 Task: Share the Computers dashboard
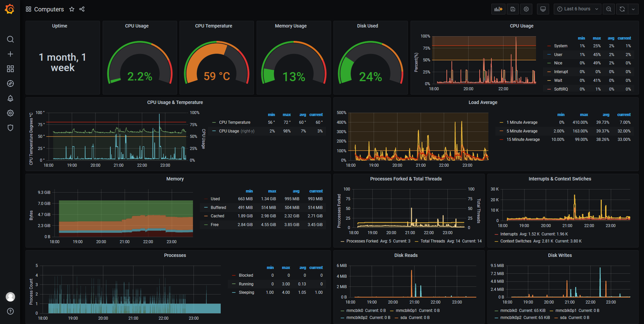coord(82,9)
